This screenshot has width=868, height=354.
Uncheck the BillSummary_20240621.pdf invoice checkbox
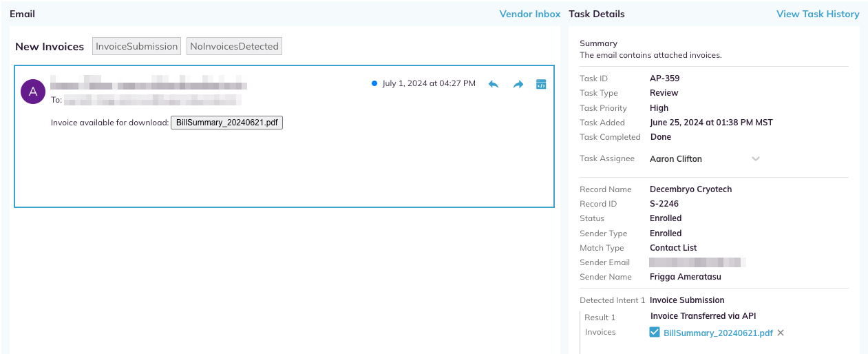tap(655, 333)
